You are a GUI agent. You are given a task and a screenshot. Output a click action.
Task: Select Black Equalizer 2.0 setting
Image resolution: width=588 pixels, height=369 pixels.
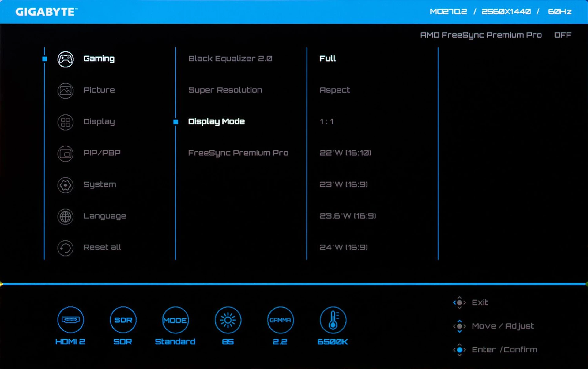[230, 59]
